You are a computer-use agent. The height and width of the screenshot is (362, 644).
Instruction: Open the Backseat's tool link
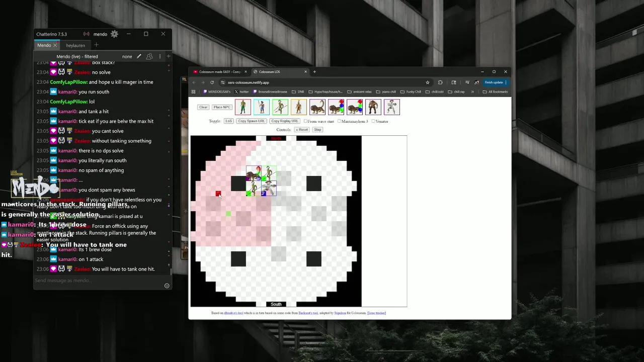(308, 313)
